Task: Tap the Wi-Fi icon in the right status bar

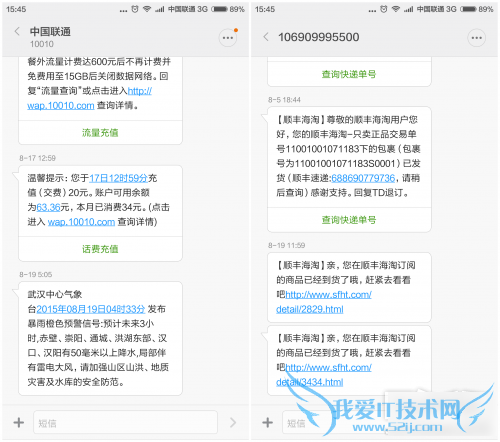Action: [x=396, y=9]
